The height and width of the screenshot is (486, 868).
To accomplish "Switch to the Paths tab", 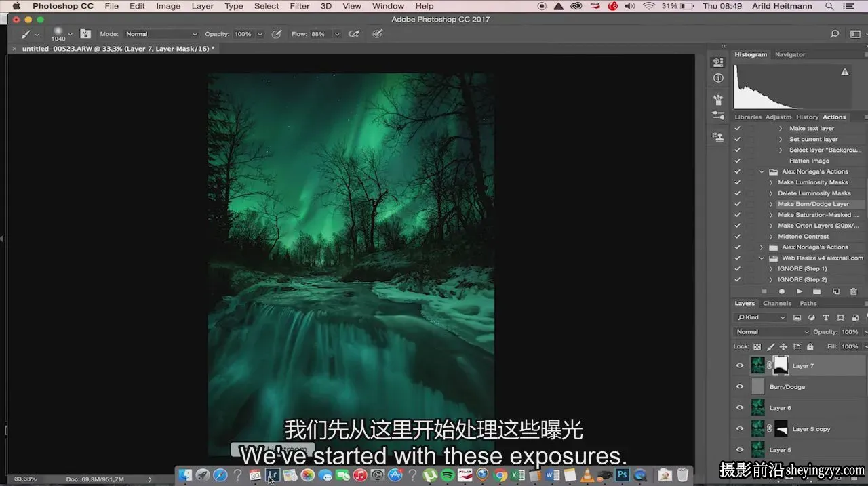I will (x=808, y=303).
